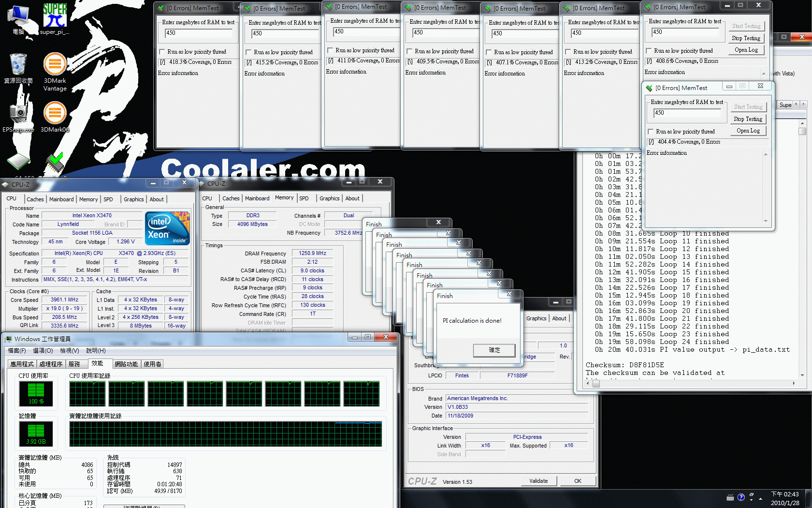The image size is (812, 508).
Task: Click the 450 megabytes field in 404.4% MemTest window
Action: 687,113
